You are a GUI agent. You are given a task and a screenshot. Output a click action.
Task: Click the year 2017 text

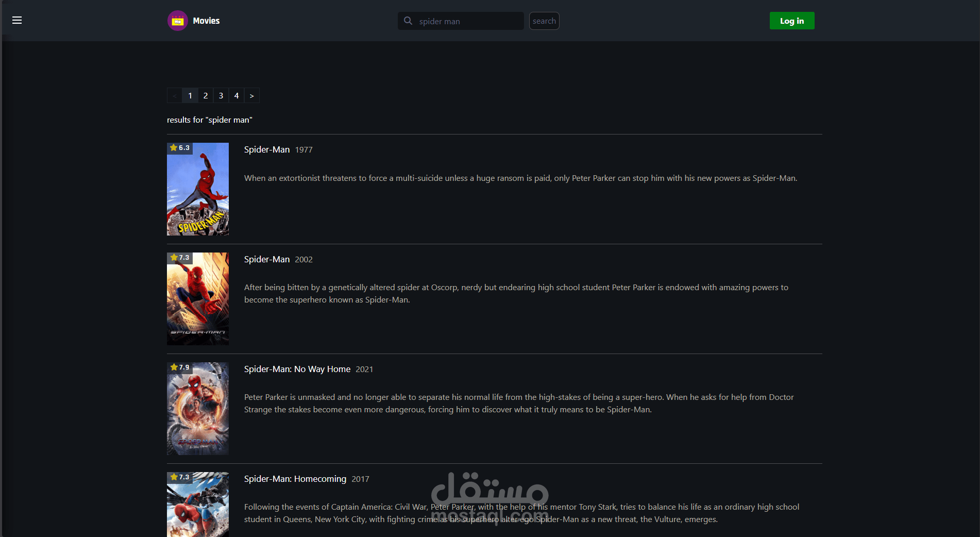click(x=361, y=479)
